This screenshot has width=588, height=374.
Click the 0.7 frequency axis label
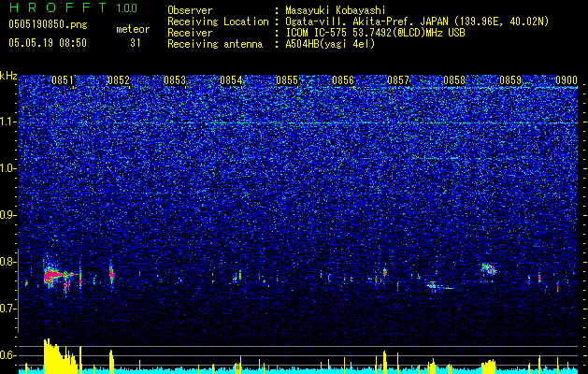[8, 309]
